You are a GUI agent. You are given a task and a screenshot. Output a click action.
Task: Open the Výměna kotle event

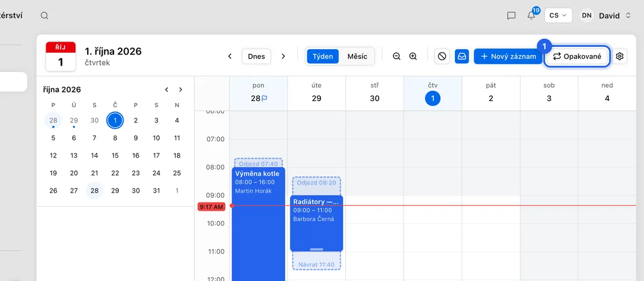tap(258, 224)
